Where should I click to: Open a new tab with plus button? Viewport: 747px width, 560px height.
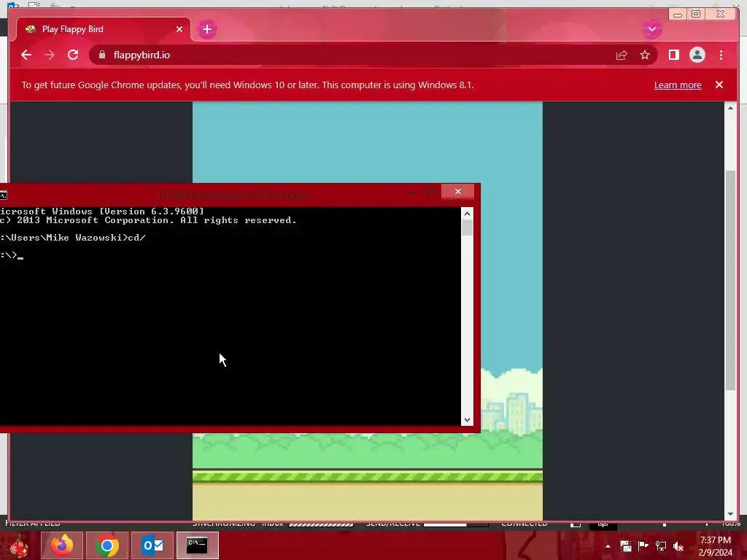(206, 29)
